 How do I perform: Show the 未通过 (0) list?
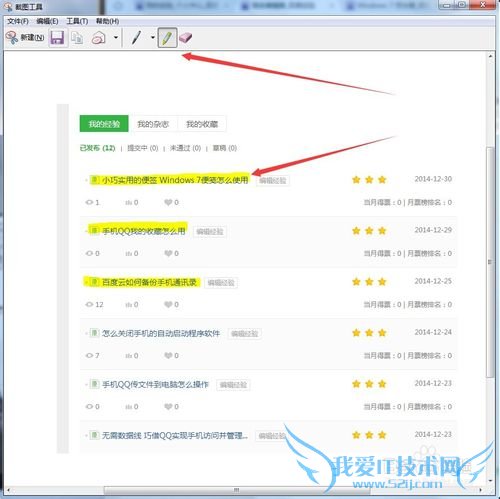pos(185,148)
